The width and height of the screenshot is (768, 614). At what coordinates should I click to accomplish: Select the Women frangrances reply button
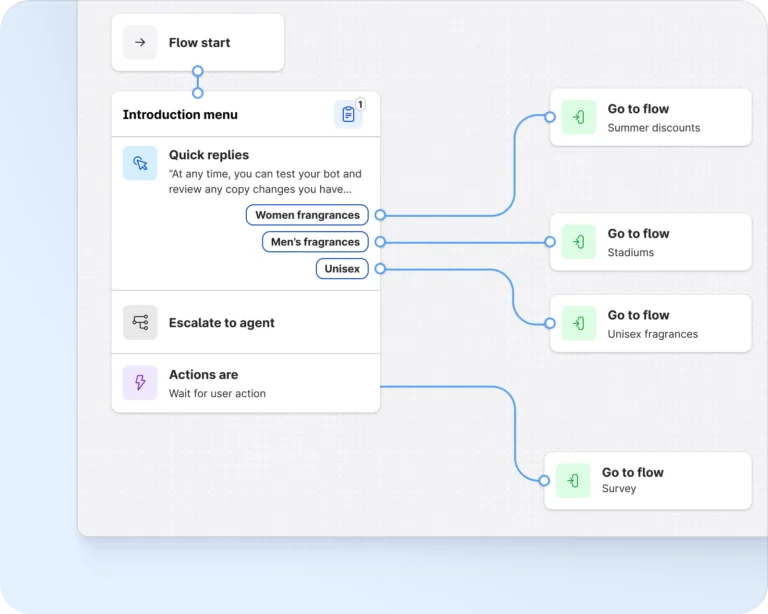(307, 215)
